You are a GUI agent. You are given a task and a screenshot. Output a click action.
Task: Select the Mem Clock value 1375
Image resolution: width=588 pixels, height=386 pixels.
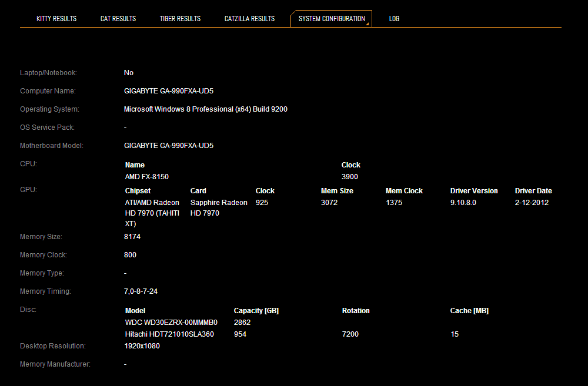pos(394,203)
